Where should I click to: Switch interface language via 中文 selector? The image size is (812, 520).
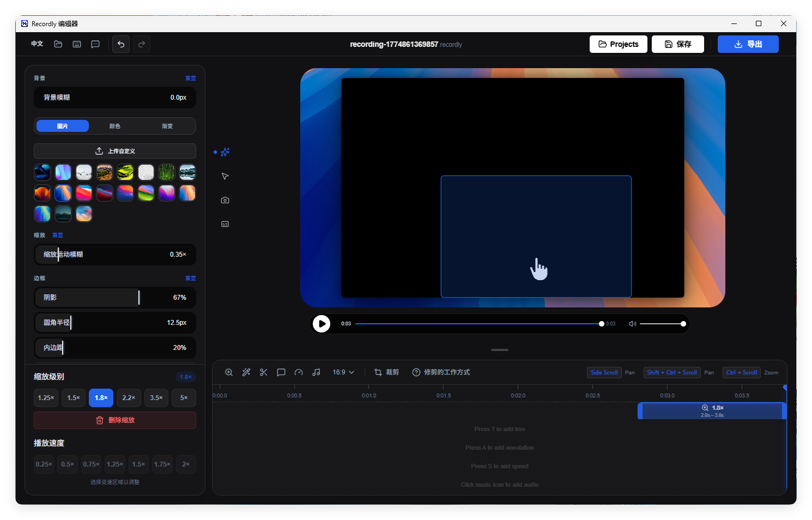[37, 44]
